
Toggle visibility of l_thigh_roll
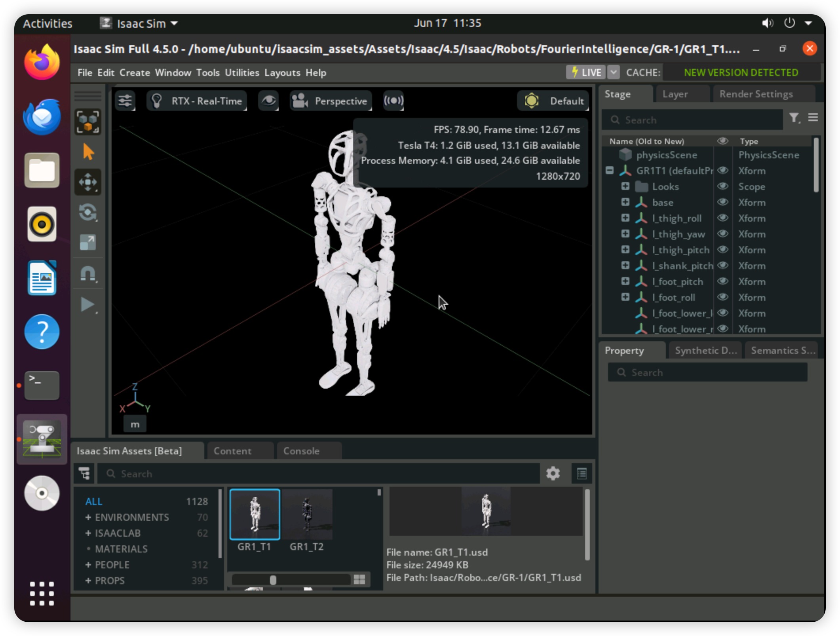(723, 218)
